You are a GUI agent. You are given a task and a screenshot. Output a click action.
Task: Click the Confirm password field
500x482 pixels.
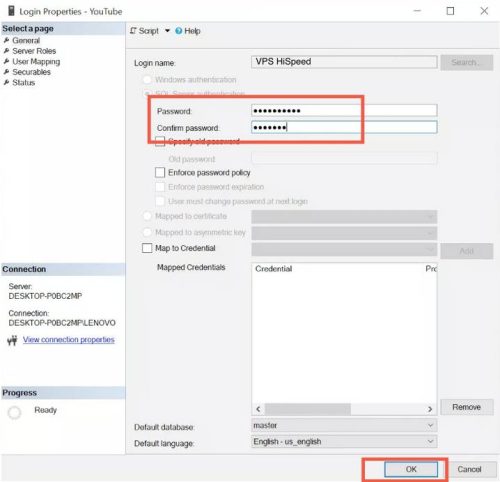point(344,127)
